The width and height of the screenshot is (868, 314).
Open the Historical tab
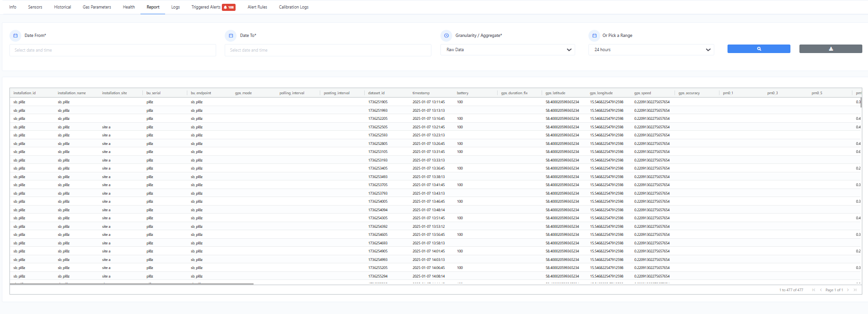point(62,7)
